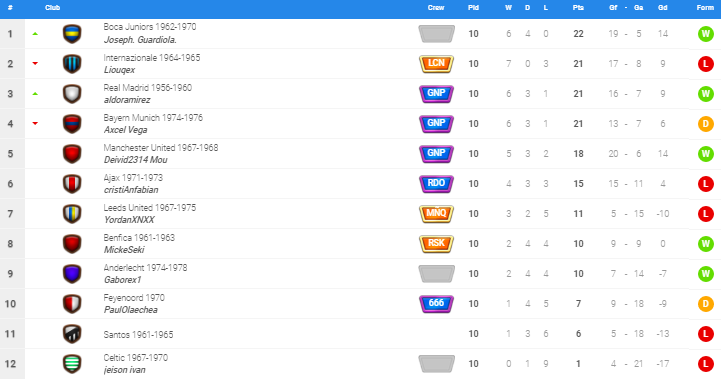This screenshot has width=721, height=379.
Task: Open manager Joseph. Guardiola. profile
Action: point(140,40)
